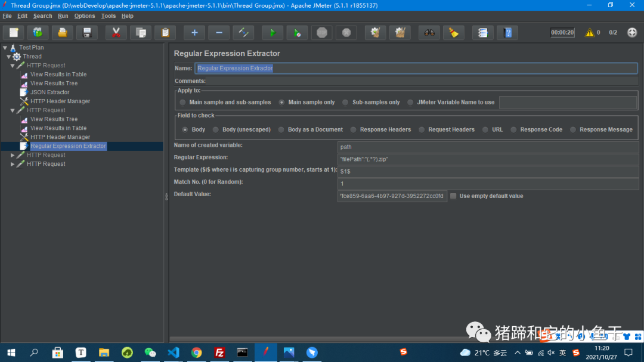This screenshot has width=644, height=362.
Task: Click the Default Value field
Action: pos(392,196)
